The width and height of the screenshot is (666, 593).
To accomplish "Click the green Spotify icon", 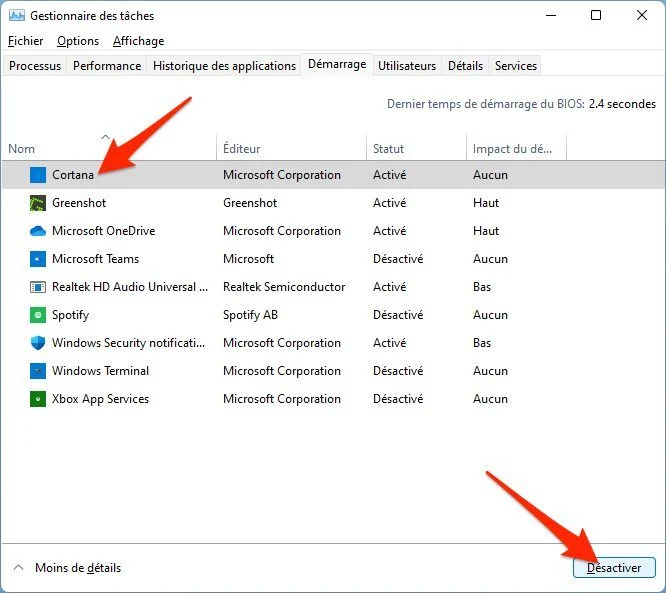I will click(x=38, y=315).
